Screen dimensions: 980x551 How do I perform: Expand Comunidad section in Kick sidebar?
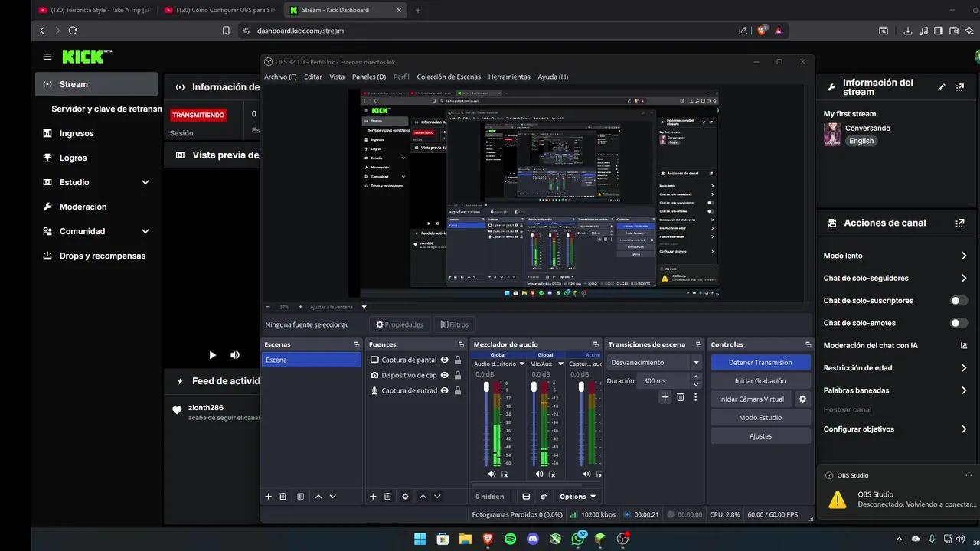145,231
